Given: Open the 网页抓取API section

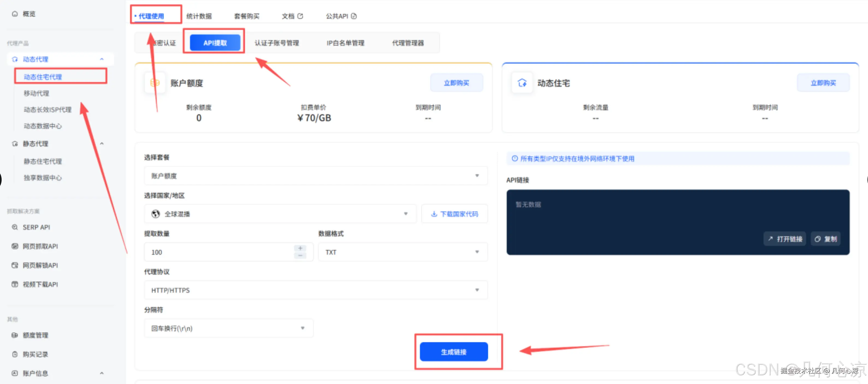Looking at the screenshot, I should [40, 246].
